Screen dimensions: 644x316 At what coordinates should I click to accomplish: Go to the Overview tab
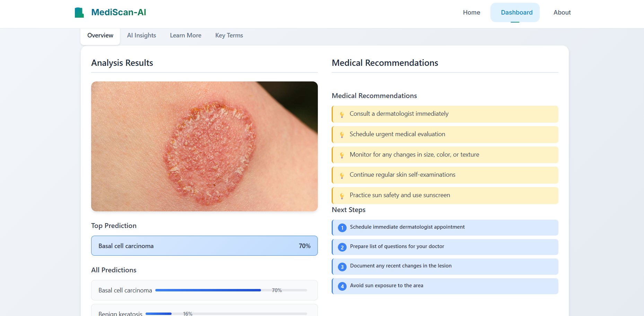(x=100, y=36)
